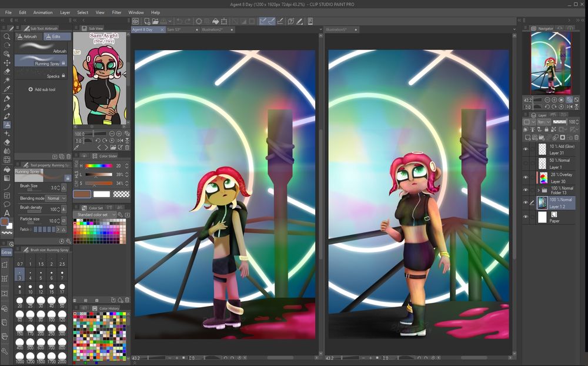The height and width of the screenshot is (366, 588).
Task: Select the Gradient tool in toolbox
Action: point(7,178)
